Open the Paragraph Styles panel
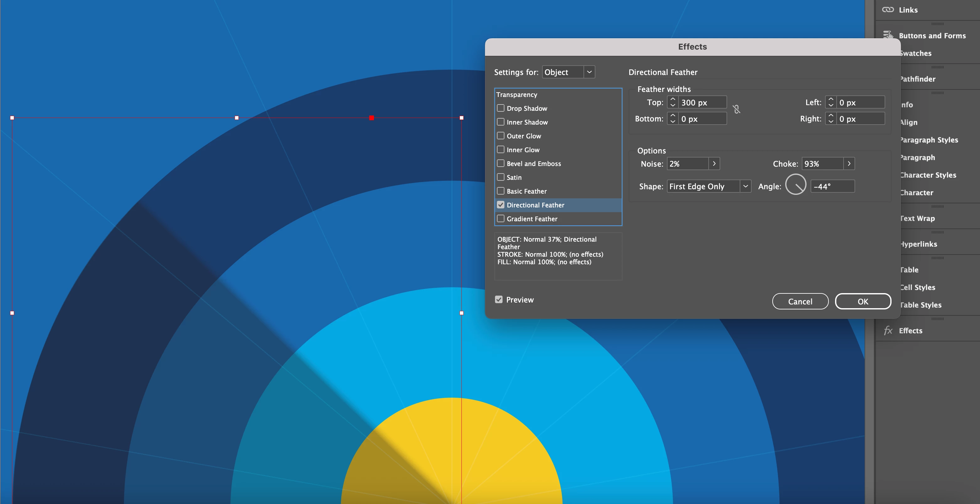The image size is (980, 504). tap(929, 140)
